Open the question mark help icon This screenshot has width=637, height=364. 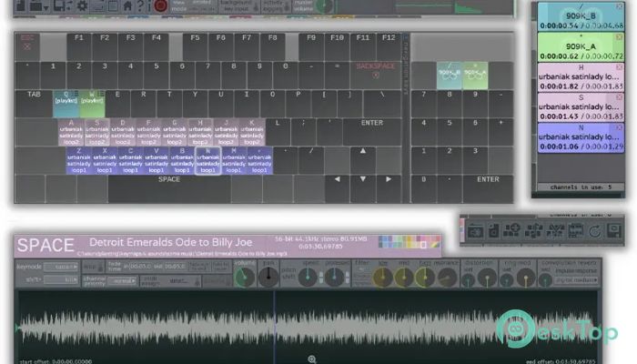tap(140, 5)
